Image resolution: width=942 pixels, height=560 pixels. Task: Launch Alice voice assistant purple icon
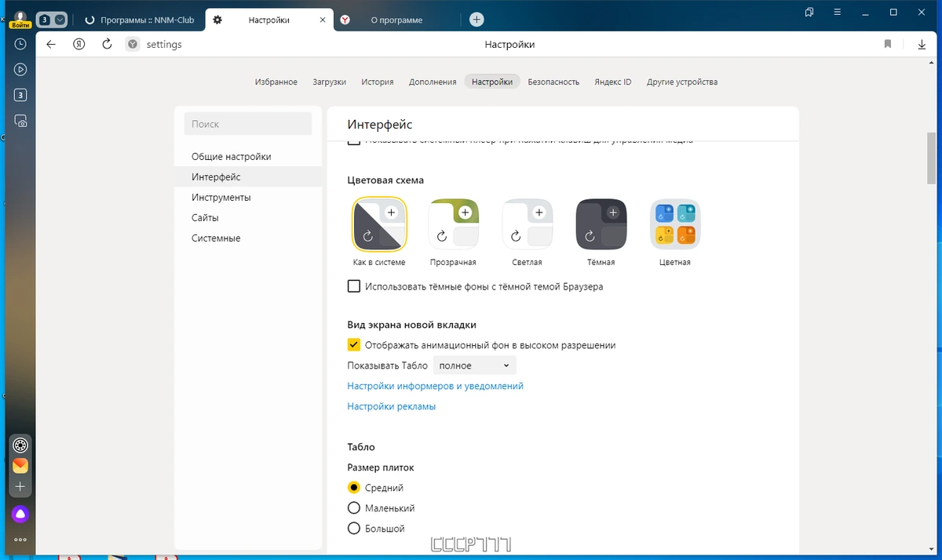[x=20, y=515]
